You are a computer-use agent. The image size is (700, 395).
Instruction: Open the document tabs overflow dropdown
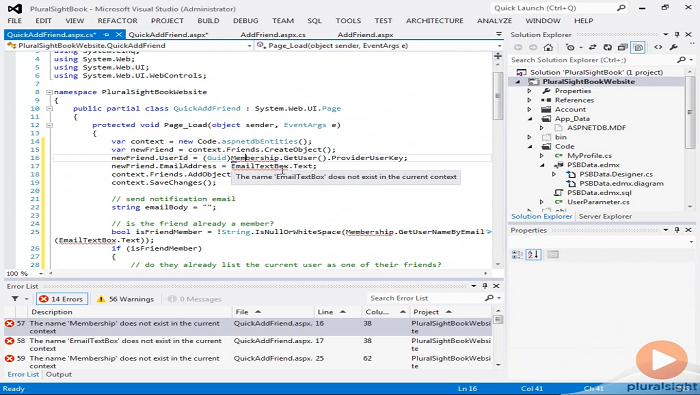[499, 34]
